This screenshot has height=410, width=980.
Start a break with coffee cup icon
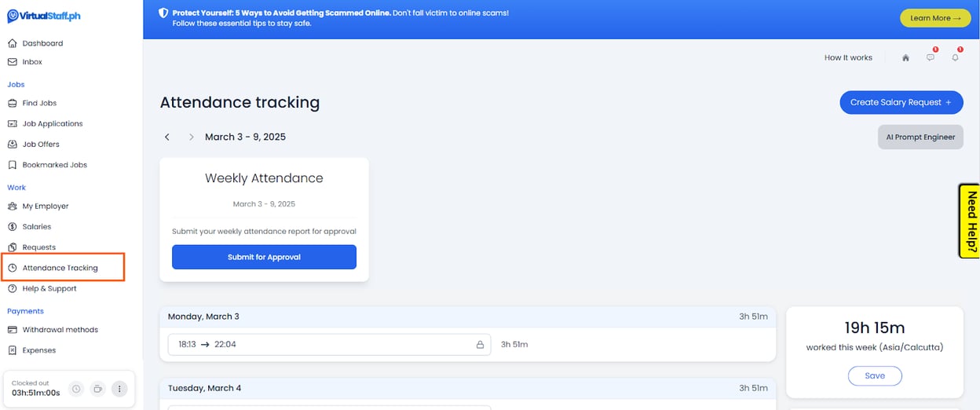(97, 388)
